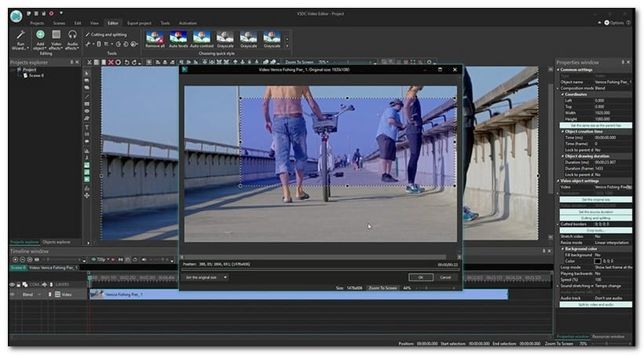Toggle Playing backwards property value

[x=599, y=272]
